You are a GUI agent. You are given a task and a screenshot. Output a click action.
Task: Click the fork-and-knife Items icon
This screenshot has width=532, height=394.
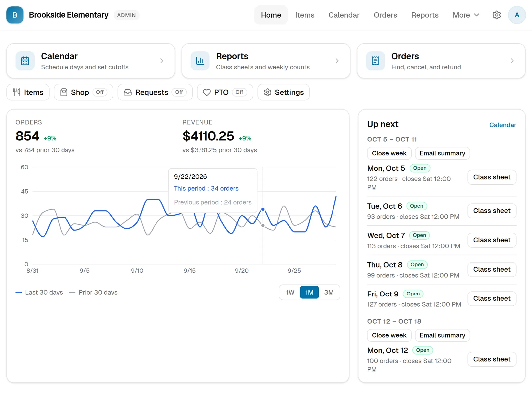point(17,92)
